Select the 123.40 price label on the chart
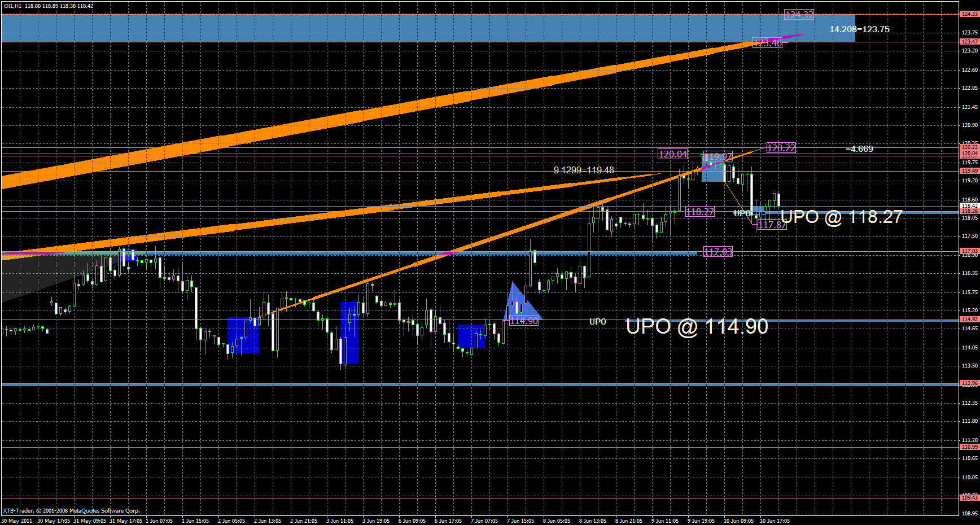The height and width of the screenshot is (525, 980). tap(767, 43)
